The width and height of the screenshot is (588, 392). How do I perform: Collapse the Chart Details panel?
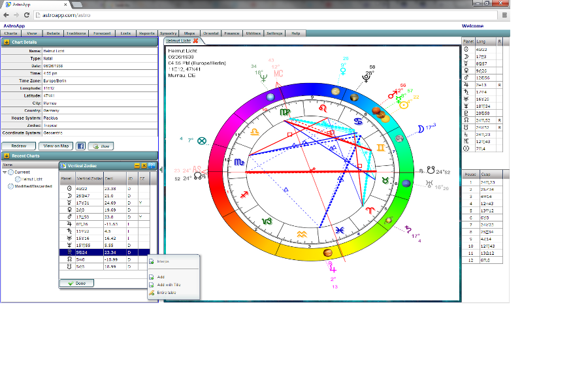coord(6,42)
